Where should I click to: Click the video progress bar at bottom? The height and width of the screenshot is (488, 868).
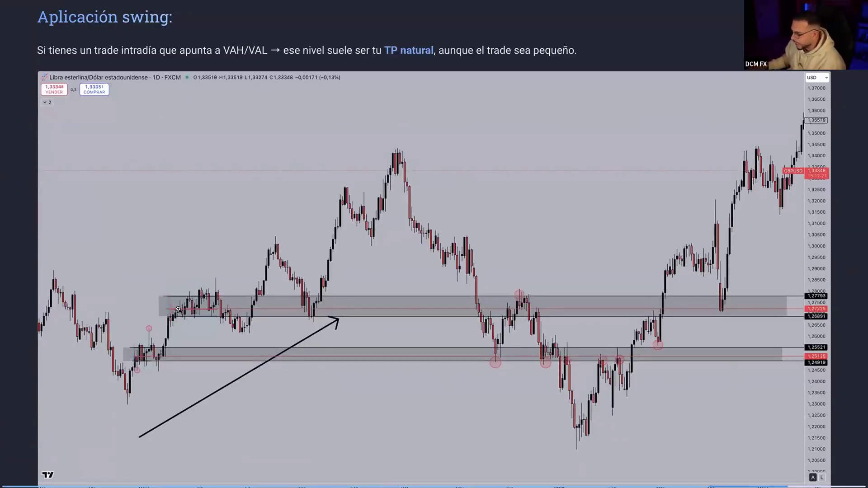[x=434, y=486]
